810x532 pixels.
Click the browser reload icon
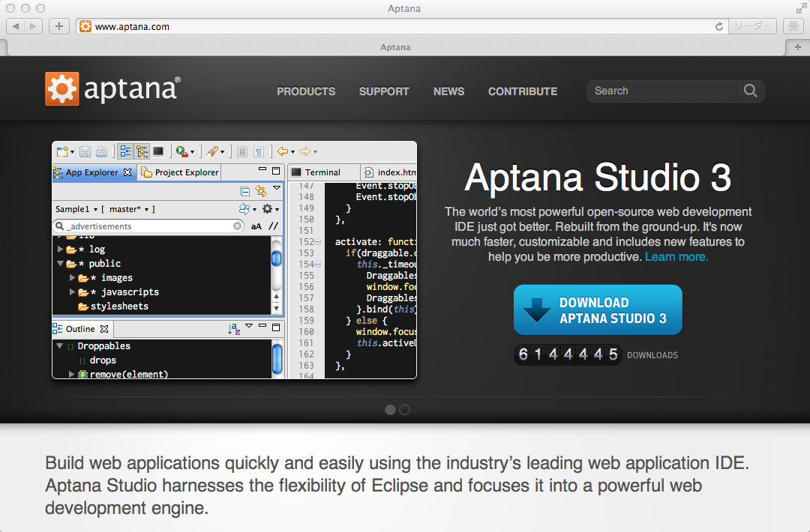point(719,26)
